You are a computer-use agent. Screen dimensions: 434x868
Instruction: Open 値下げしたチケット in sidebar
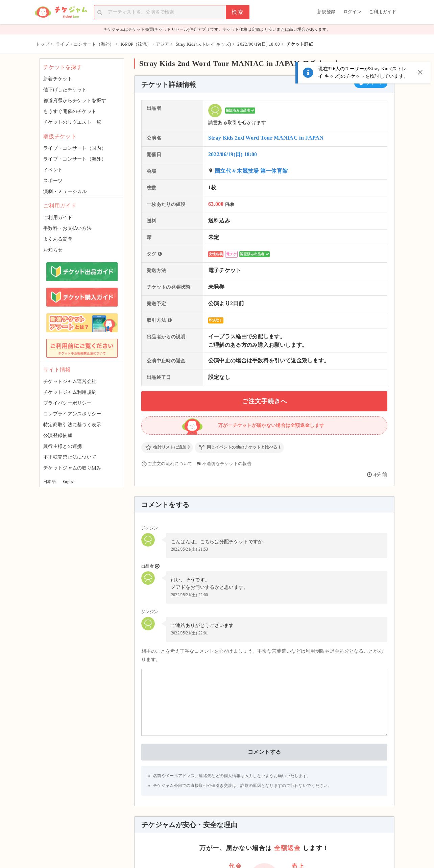click(65, 90)
